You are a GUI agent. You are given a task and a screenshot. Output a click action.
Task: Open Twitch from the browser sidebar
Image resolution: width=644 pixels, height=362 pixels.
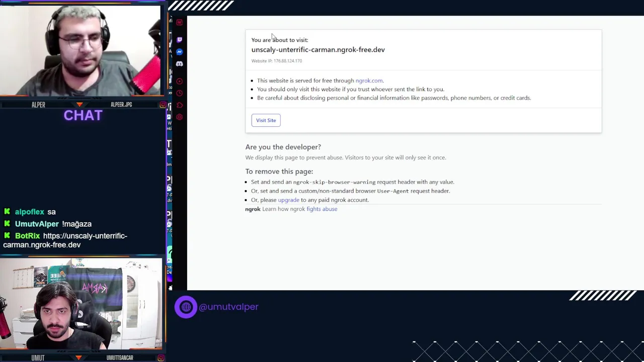point(179,40)
